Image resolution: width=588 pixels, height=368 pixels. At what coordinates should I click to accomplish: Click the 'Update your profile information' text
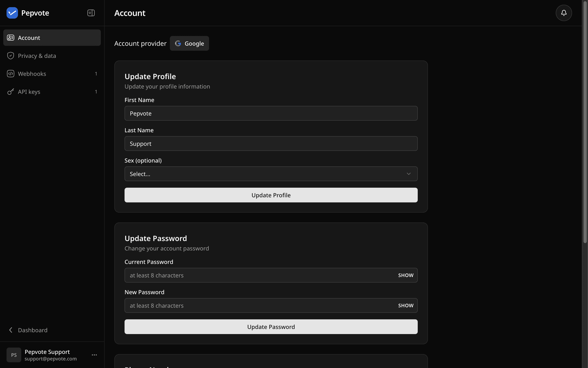(x=167, y=87)
